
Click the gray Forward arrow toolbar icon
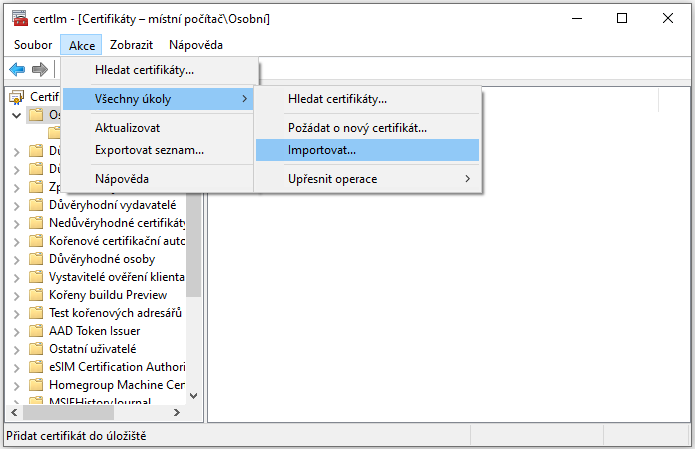click(x=40, y=69)
